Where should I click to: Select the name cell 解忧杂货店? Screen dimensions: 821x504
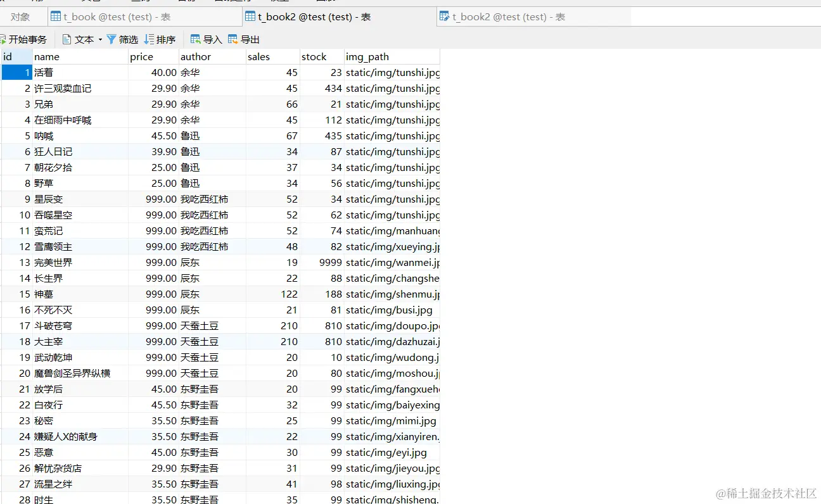[80, 468]
